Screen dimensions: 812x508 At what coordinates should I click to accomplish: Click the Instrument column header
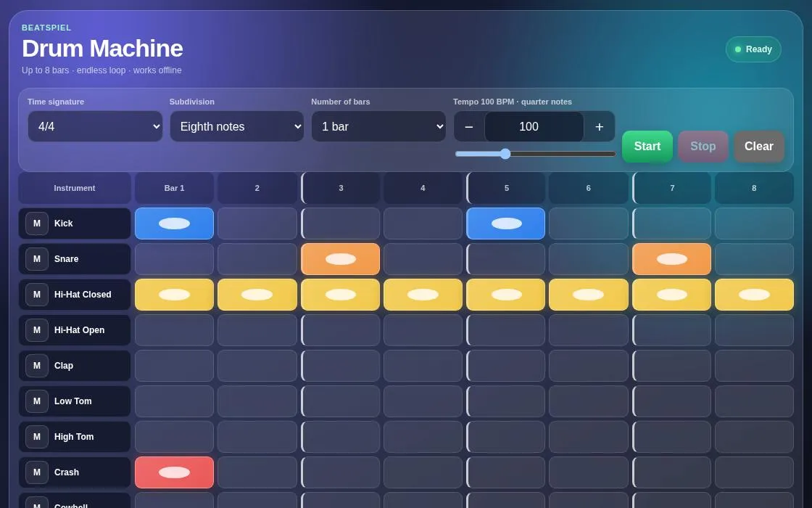pyautogui.click(x=75, y=188)
